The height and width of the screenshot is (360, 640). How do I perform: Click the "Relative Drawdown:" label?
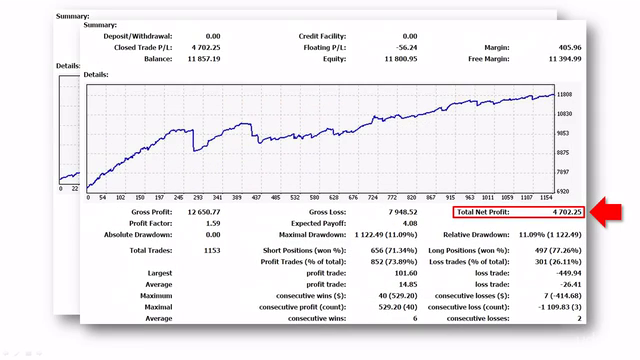[476, 235]
